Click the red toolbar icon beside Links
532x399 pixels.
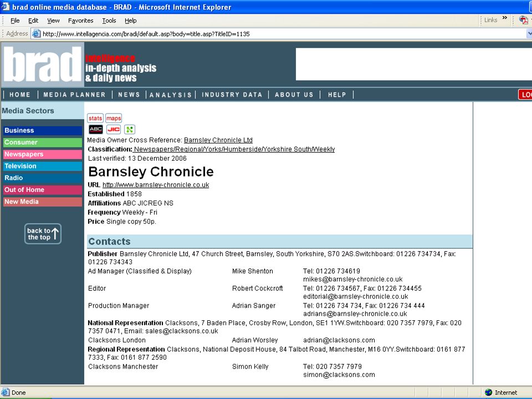click(x=524, y=20)
